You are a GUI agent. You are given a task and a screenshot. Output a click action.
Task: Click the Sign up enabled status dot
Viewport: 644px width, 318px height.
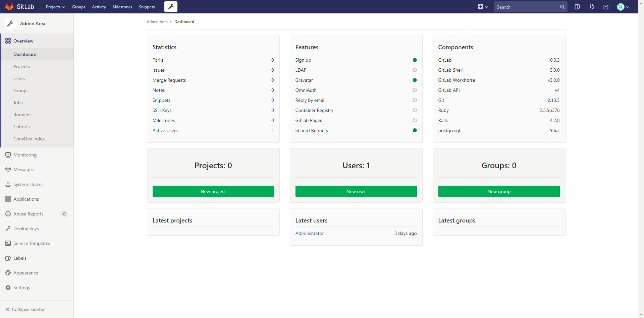tap(415, 60)
